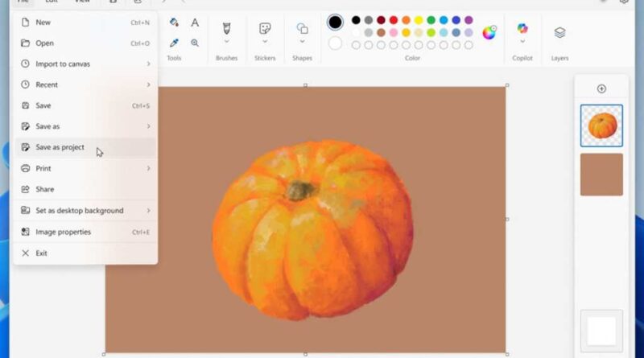Pick the Color picker eyedropper tool
This screenshot has height=358, width=644.
point(174,43)
